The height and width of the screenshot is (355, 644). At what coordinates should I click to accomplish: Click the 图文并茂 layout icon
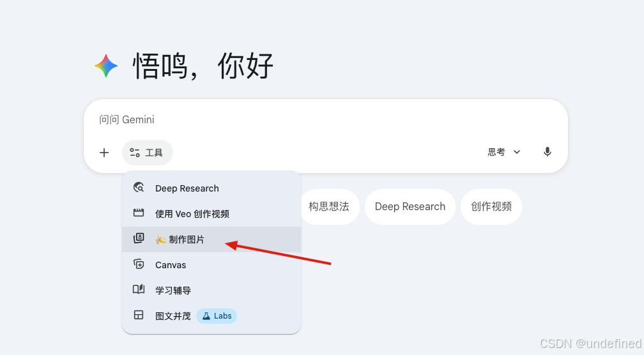(139, 315)
